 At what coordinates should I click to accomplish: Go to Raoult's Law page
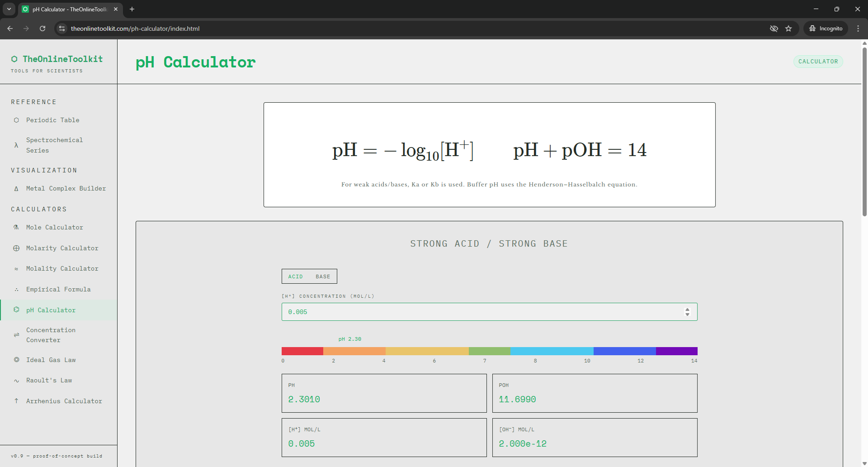(x=59, y=381)
